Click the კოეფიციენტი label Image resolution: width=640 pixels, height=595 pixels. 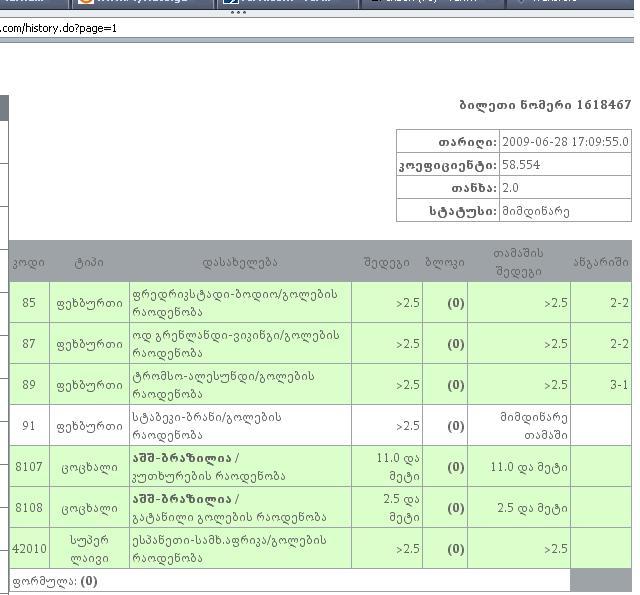click(x=448, y=165)
